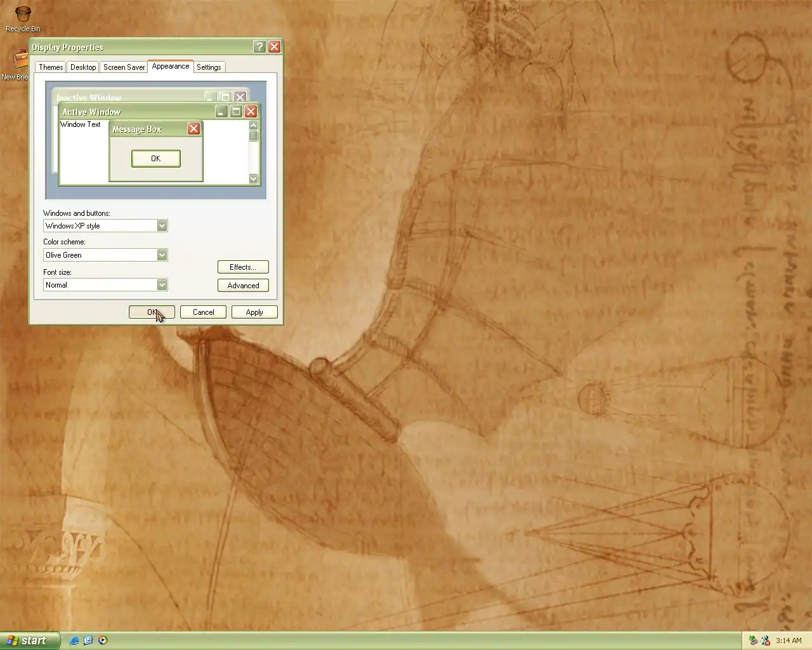Screen dimensions: 812x650
Task: Click the Safely Remove Hardware tray icon
Action: point(753,640)
